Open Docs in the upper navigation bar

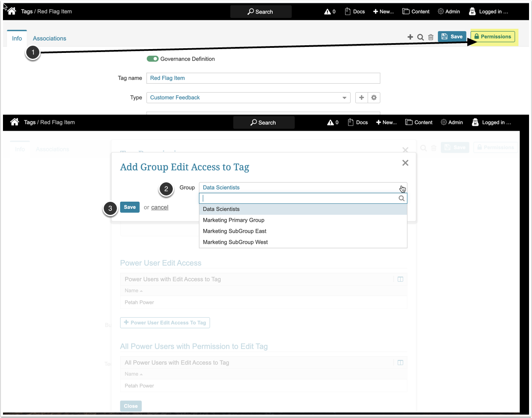[355, 11]
